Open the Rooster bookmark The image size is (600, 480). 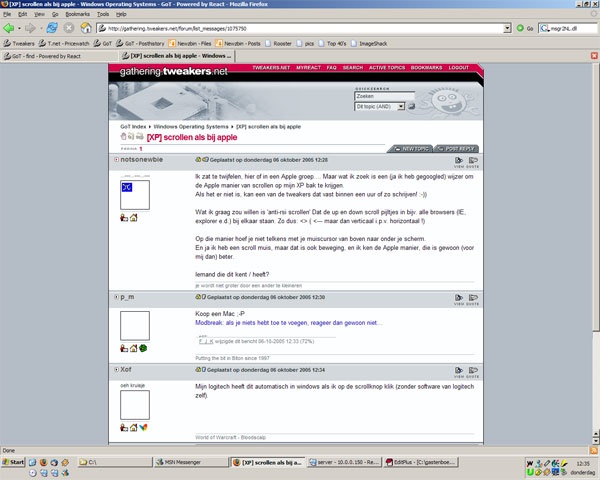click(278, 44)
